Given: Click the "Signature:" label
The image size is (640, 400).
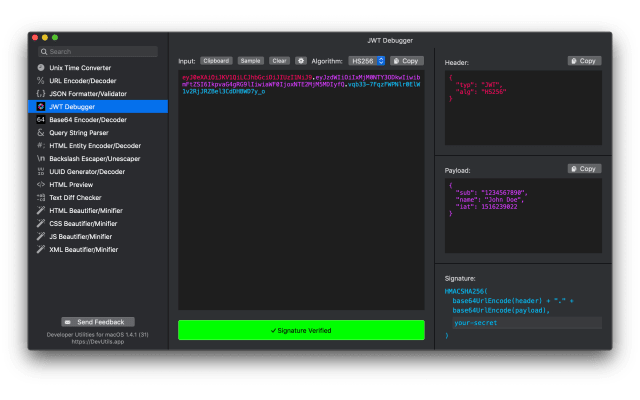Looking at the screenshot, I should point(460,278).
